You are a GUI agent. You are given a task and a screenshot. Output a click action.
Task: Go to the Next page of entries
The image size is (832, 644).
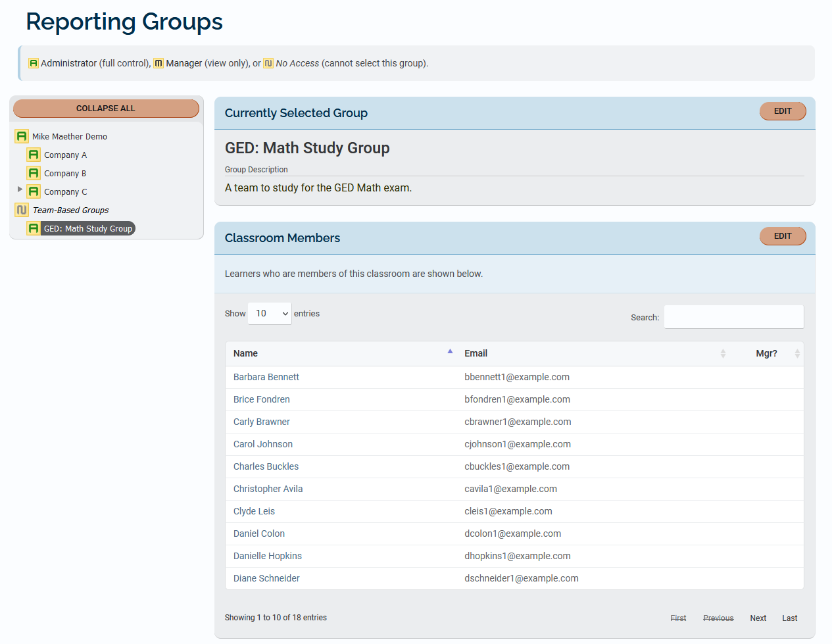point(758,618)
